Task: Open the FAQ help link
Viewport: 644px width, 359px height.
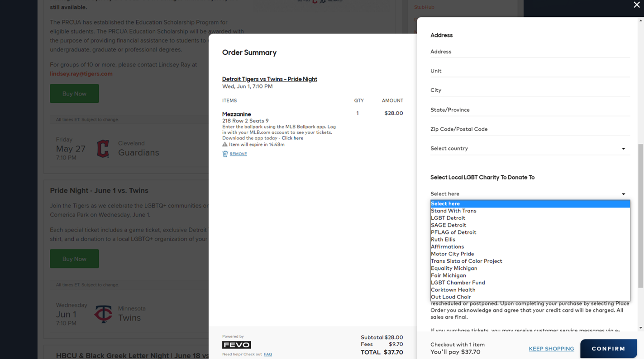Action: point(268,354)
